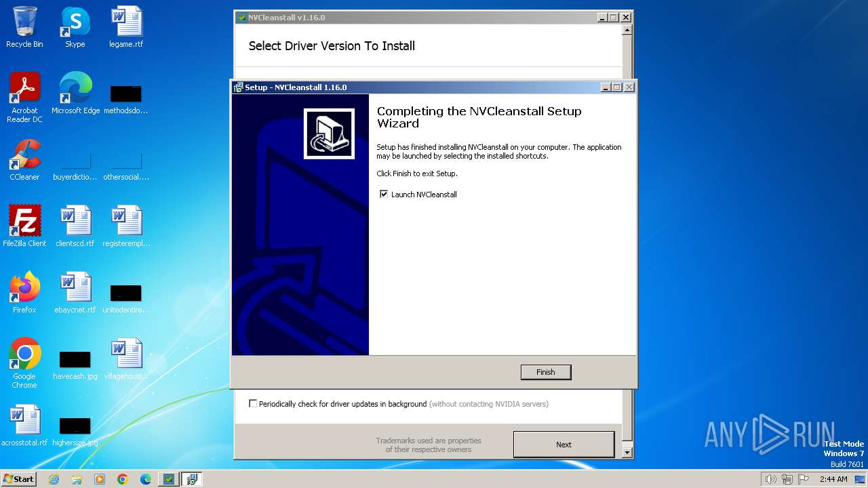Minimize the NVCleanstall v1.16.0 window
868x488 pixels.
click(602, 18)
